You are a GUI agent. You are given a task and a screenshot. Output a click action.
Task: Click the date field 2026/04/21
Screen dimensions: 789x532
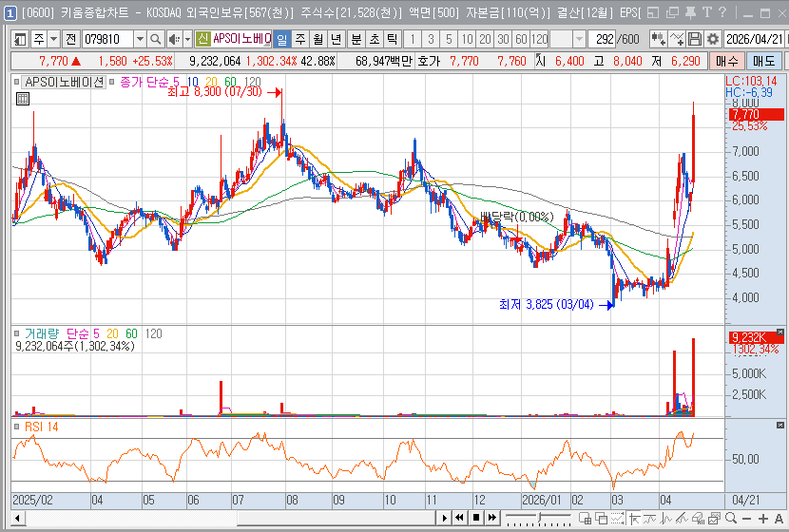(754, 39)
